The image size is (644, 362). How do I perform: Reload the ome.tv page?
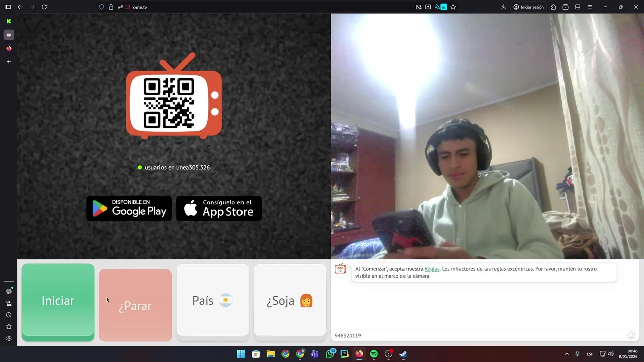pyautogui.click(x=44, y=7)
